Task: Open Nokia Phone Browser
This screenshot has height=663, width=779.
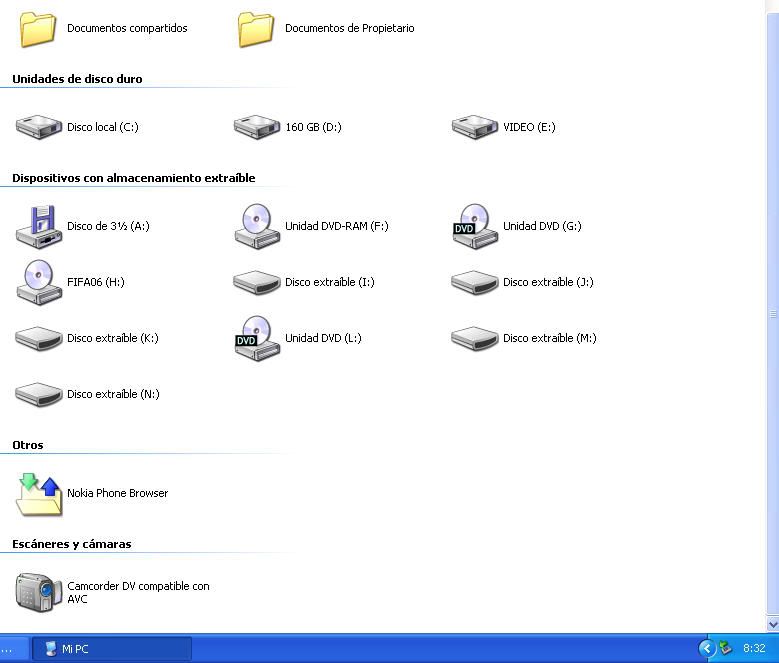Action: tap(39, 493)
